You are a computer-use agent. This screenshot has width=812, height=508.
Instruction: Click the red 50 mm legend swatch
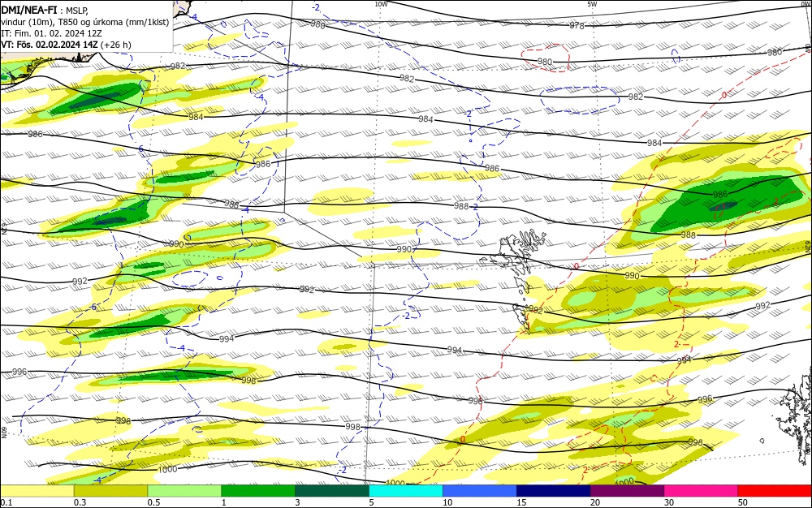pos(775,491)
